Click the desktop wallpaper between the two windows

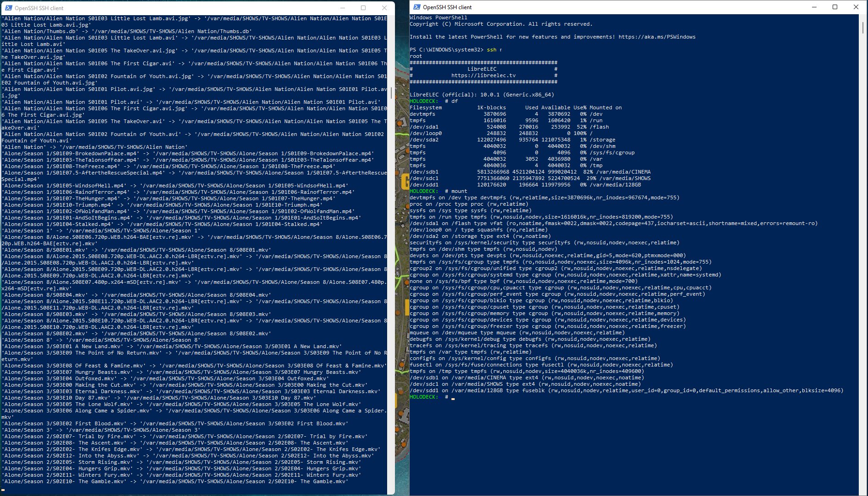pos(402,230)
